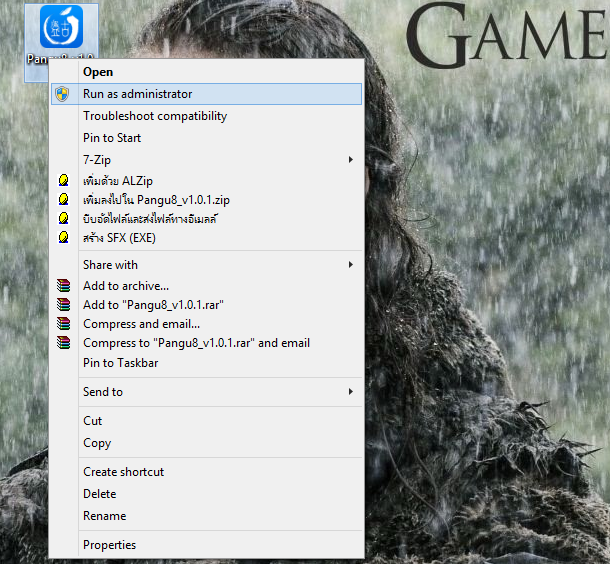Image resolution: width=610 pixels, height=564 pixels.
Task: Select Pin to Taskbar
Action: point(207,363)
